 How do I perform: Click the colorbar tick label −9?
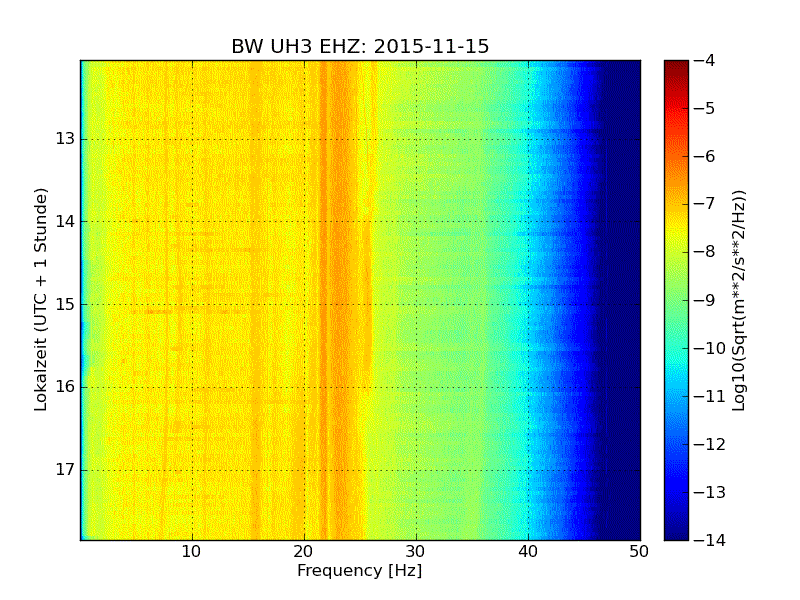705,300
